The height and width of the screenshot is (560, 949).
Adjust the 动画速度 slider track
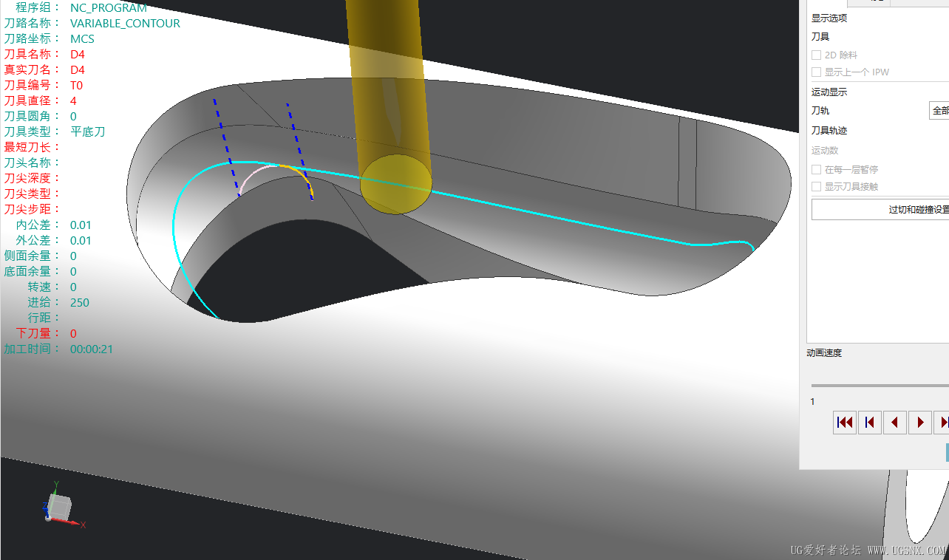tap(880, 386)
